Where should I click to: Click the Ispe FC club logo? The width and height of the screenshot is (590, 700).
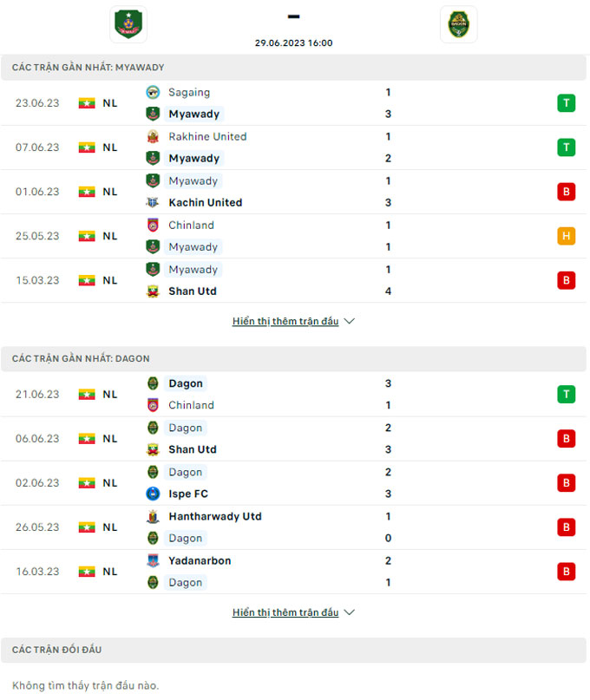tap(153, 494)
